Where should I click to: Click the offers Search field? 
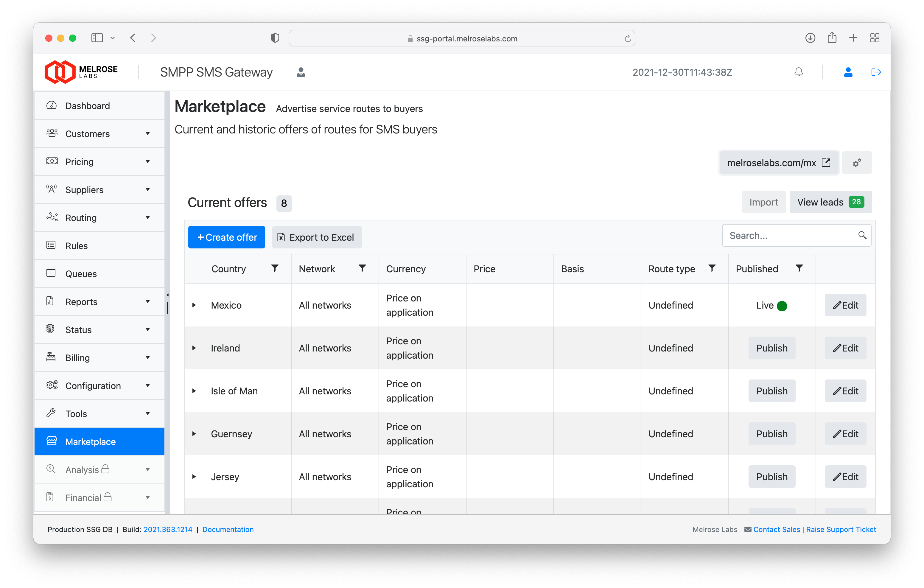coord(791,235)
